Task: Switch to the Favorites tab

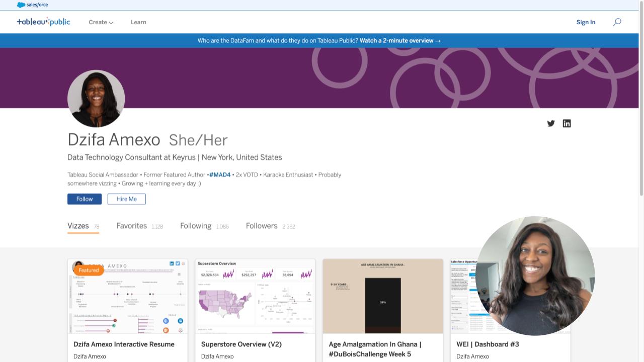Action: click(x=132, y=226)
